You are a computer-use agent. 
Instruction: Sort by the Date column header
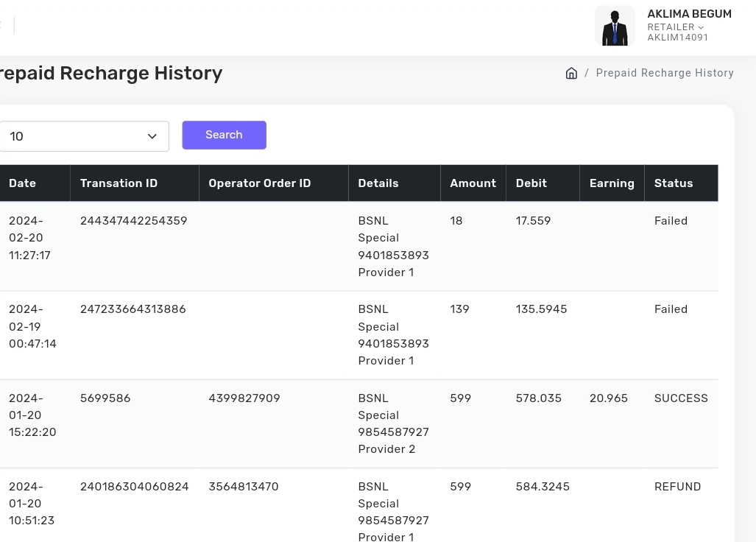tap(22, 183)
